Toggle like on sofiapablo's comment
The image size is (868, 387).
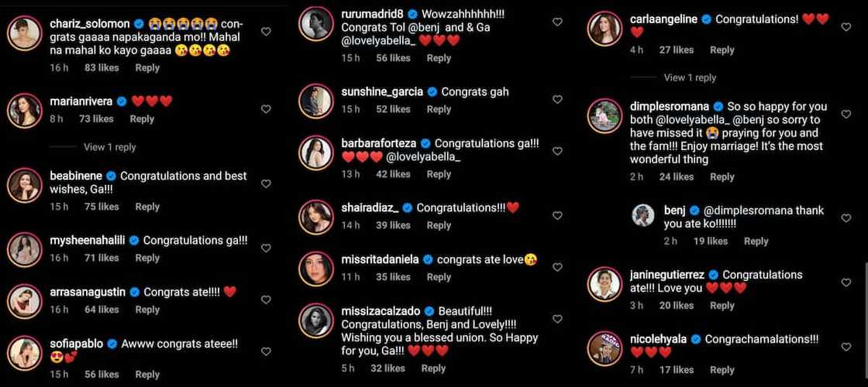click(266, 351)
